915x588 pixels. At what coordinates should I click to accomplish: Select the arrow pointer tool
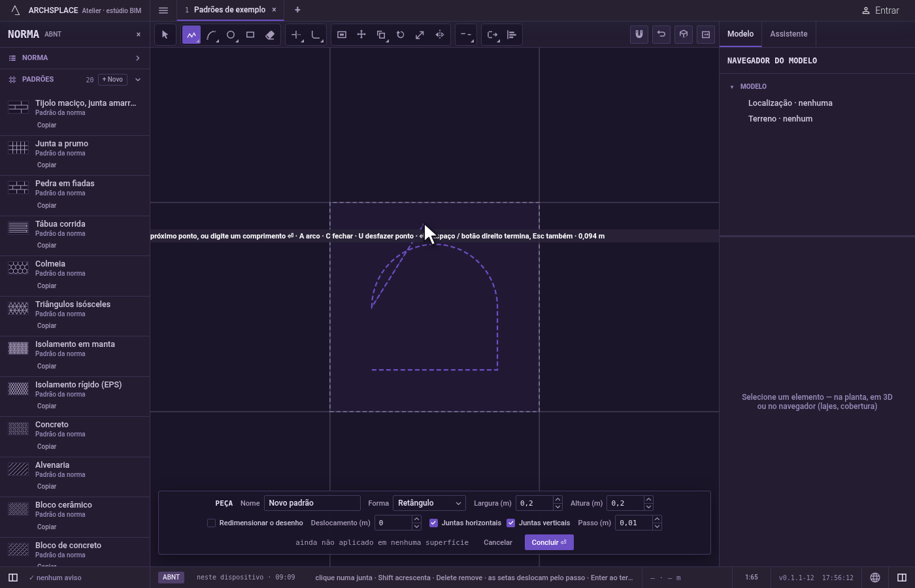pyautogui.click(x=165, y=35)
